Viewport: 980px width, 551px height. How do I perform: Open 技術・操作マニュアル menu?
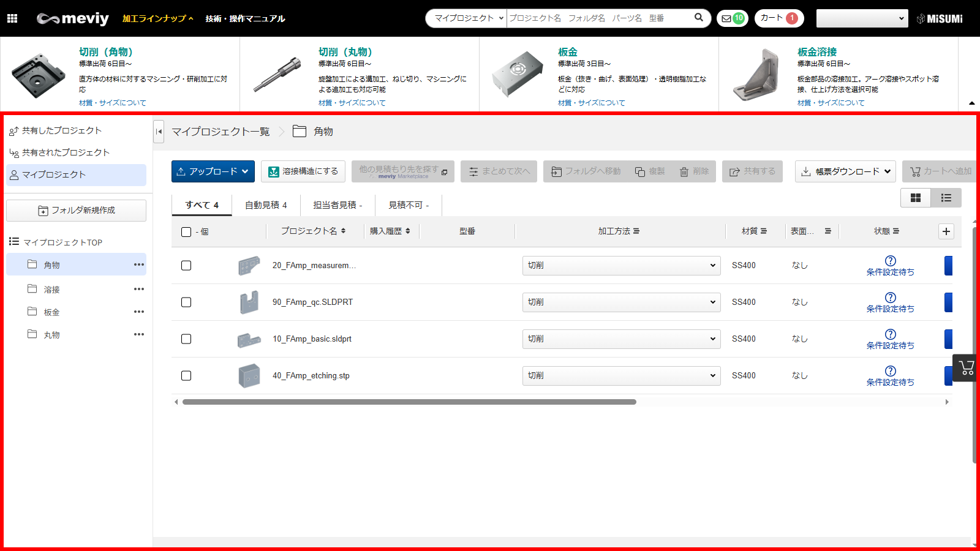[x=245, y=18]
